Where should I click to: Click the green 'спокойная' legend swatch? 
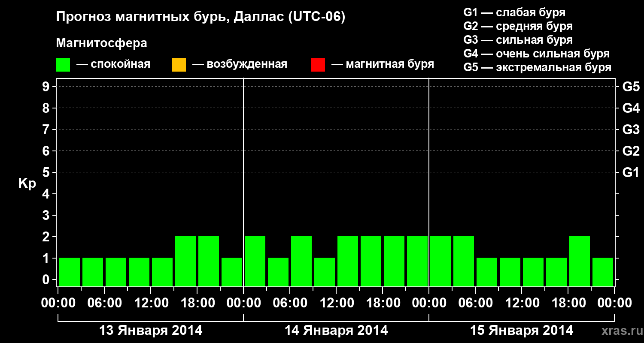pyautogui.click(x=63, y=65)
